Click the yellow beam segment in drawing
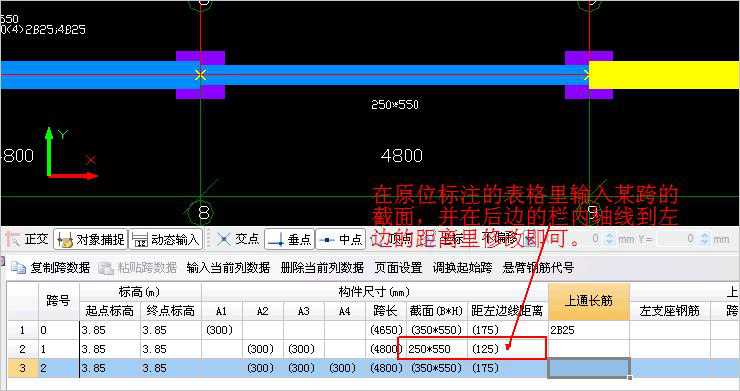 point(664,75)
